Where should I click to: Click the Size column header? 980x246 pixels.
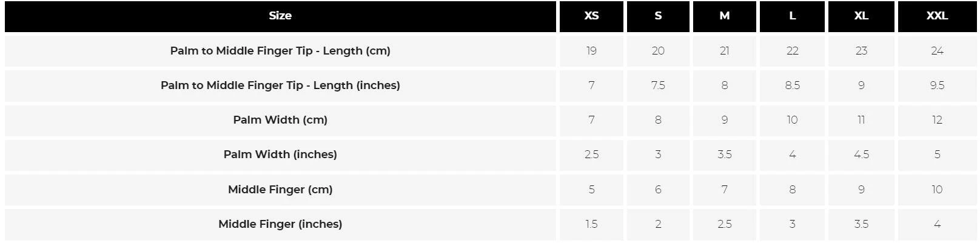pyautogui.click(x=280, y=16)
